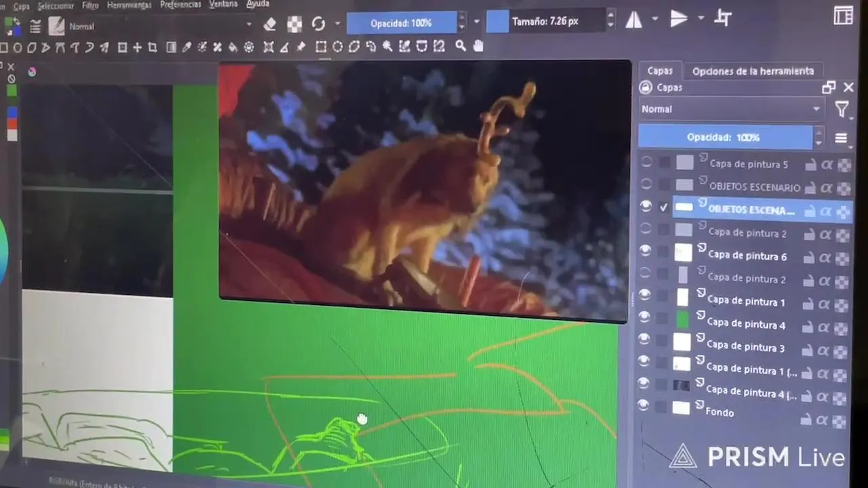Screen dimensions: 868x488
Task: Click the Wrap Around mode icon
Action: (723, 18)
